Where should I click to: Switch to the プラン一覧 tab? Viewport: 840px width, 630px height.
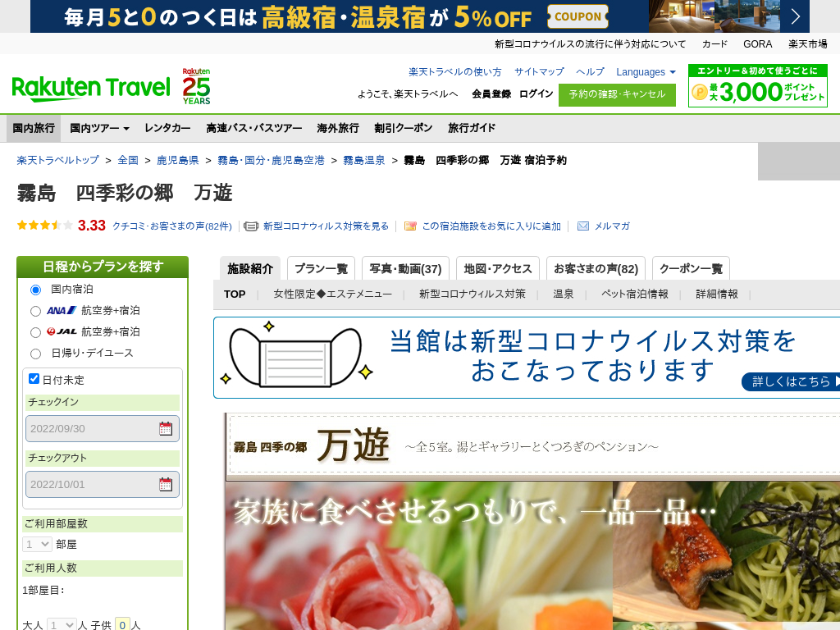point(321,268)
